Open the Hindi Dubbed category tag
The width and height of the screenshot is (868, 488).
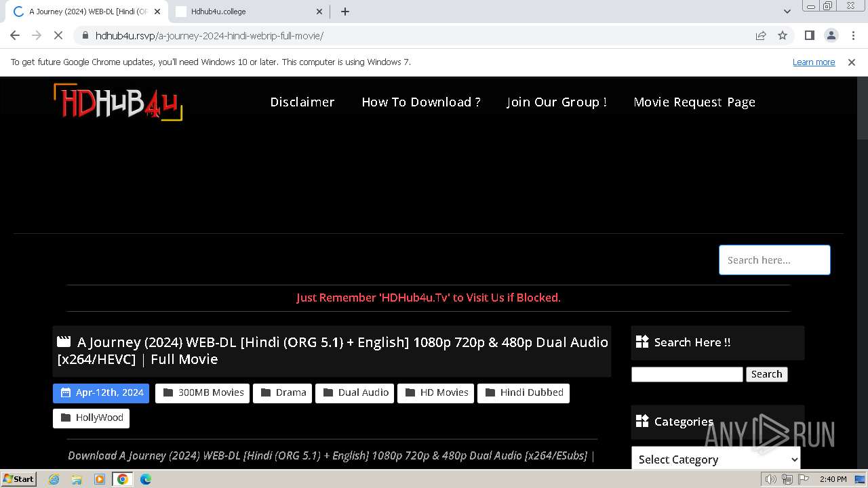click(x=524, y=393)
